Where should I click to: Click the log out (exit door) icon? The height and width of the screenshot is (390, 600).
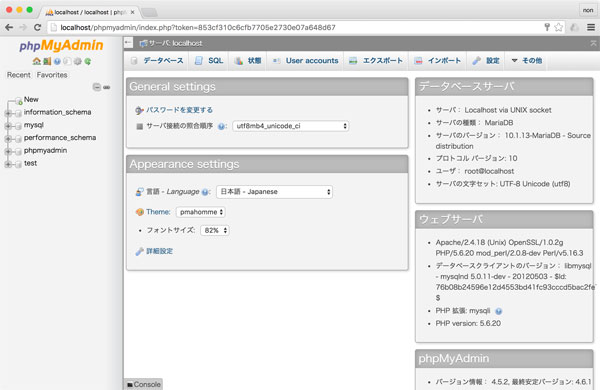click(x=47, y=61)
